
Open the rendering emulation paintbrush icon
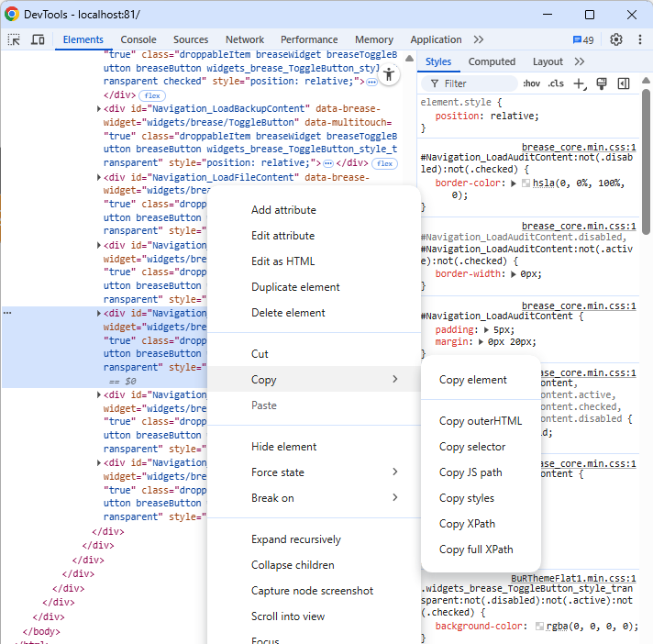(x=602, y=83)
